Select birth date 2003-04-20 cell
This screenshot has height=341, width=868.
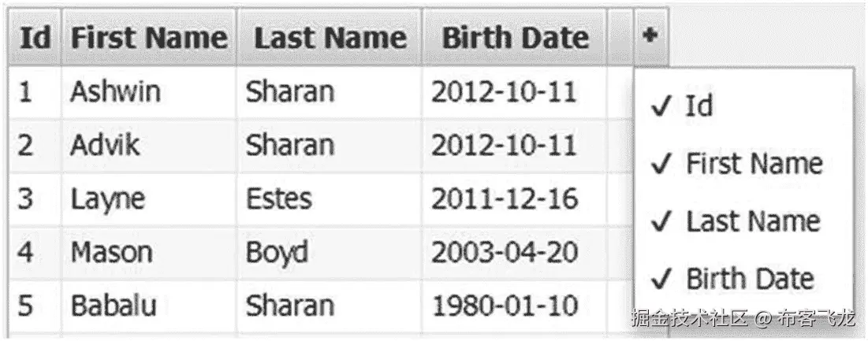pos(514,253)
